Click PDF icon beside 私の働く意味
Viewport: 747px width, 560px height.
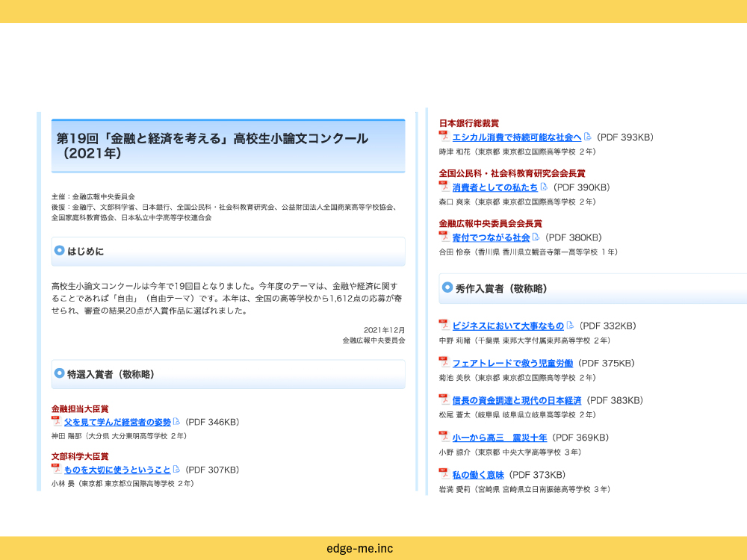[444, 475]
